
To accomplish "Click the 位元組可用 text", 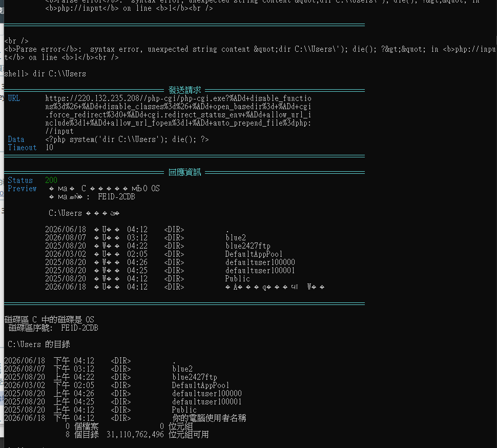I will coord(189,435).
